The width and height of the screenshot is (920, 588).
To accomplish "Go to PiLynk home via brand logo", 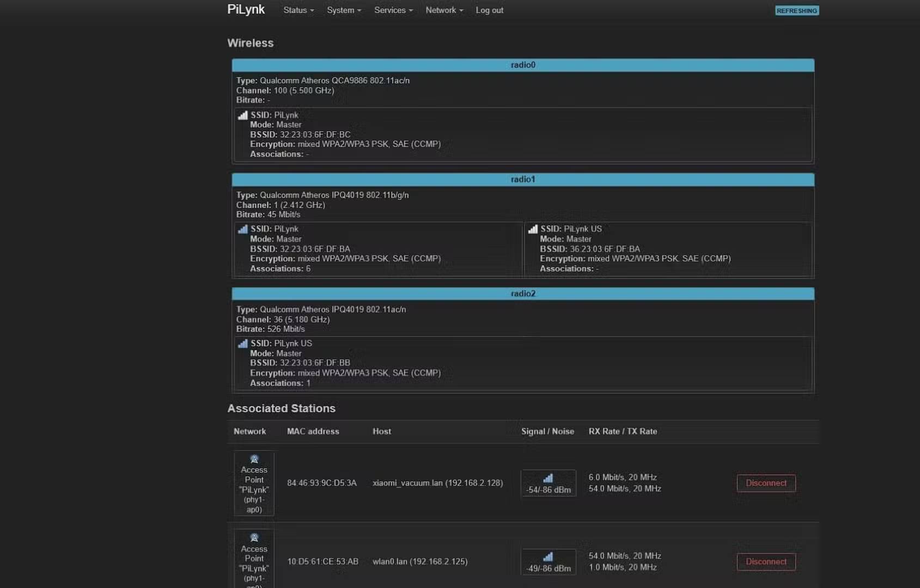I will pyautogui.click(x=246, y=10).
